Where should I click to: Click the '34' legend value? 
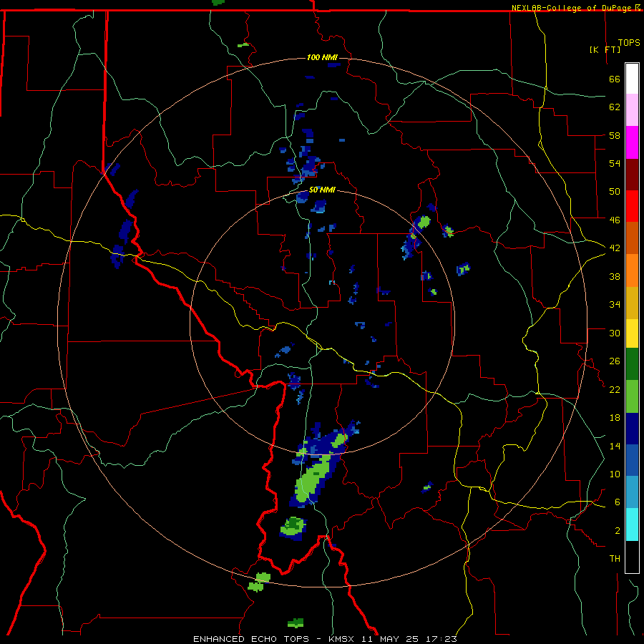[615, 304]
